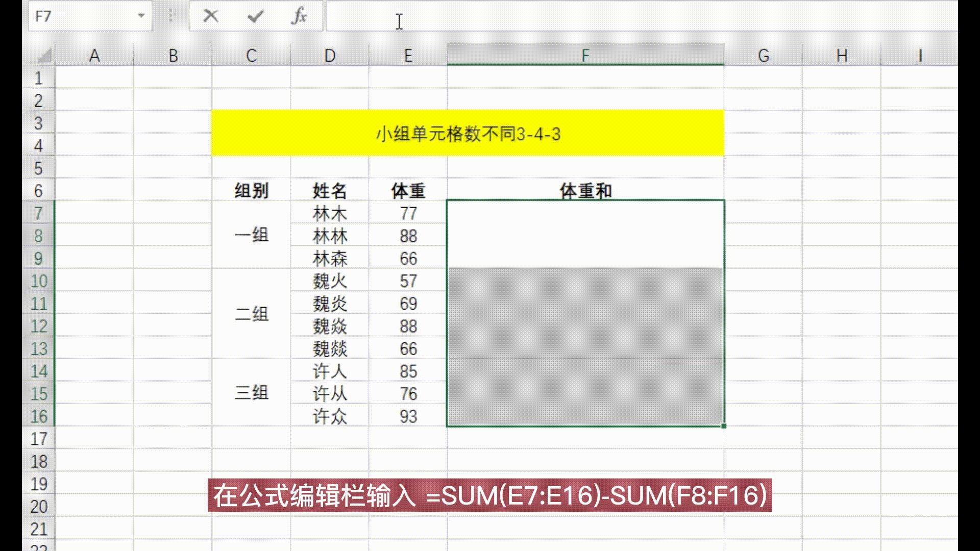Select column header E

407,55
